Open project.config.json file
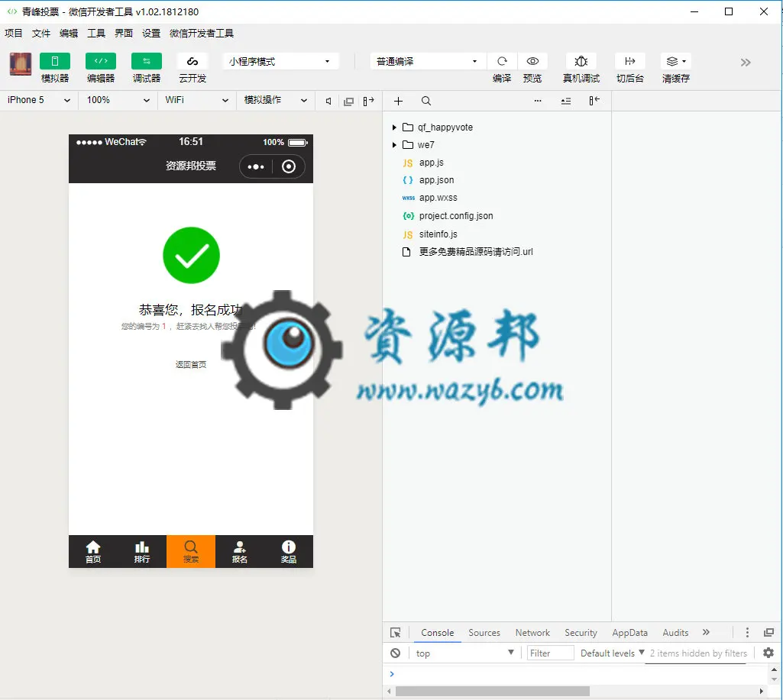Viewport: 783px width, 700px height. coord(456,215)
